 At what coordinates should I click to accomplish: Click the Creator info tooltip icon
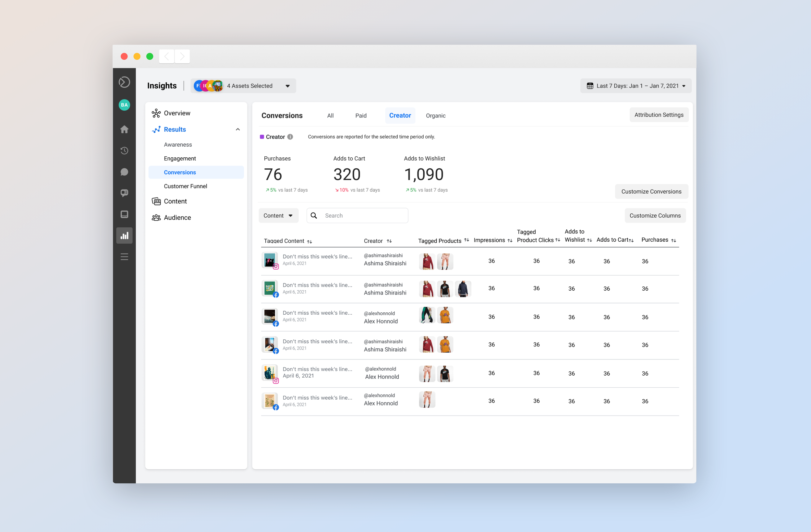pos(290,137)
